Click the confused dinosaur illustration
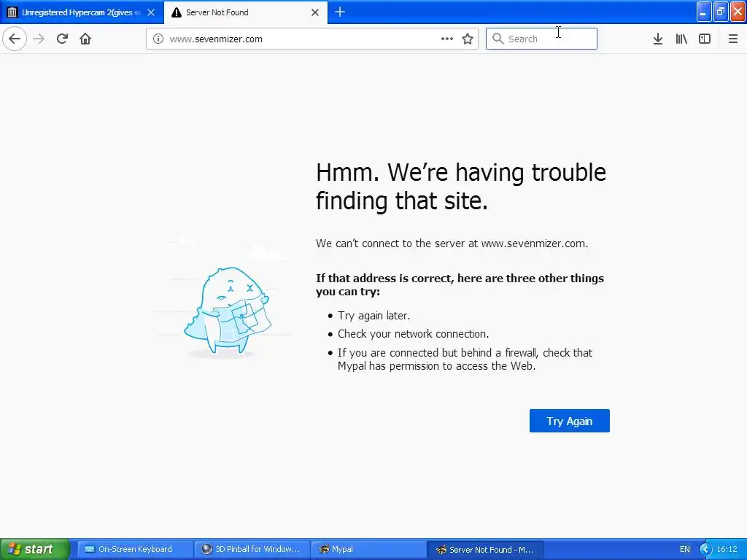 [x=228, y=312]
